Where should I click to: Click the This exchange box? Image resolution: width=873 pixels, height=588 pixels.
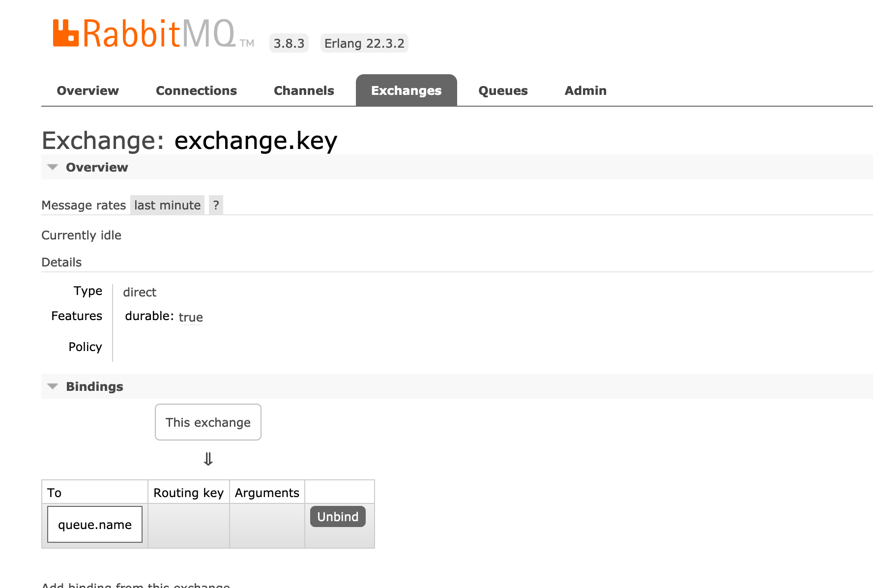208,422
